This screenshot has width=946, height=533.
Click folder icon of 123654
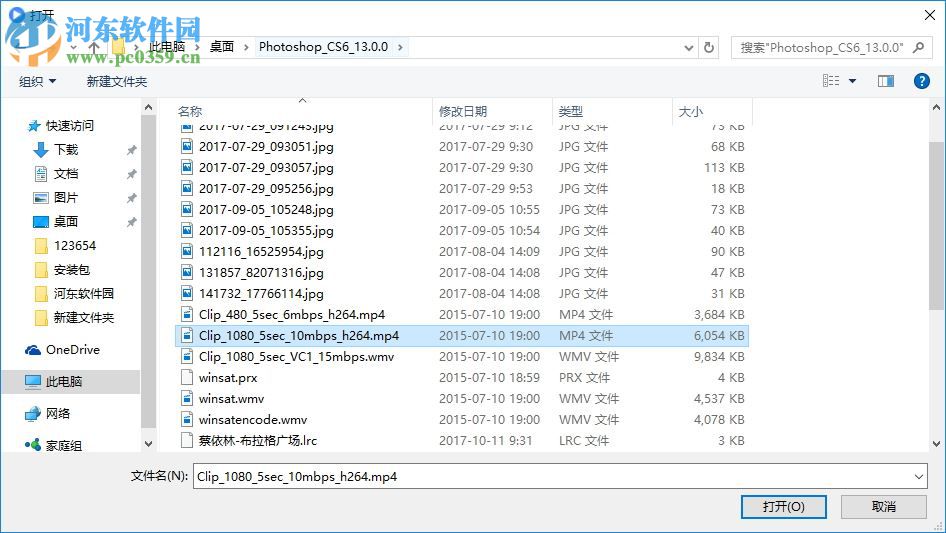tap(41, 246)
